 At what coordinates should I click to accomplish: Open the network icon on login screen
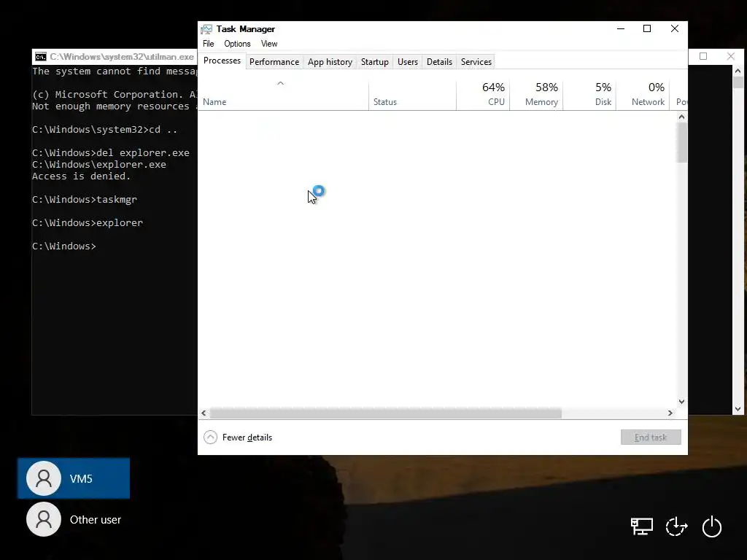[642, 526]
